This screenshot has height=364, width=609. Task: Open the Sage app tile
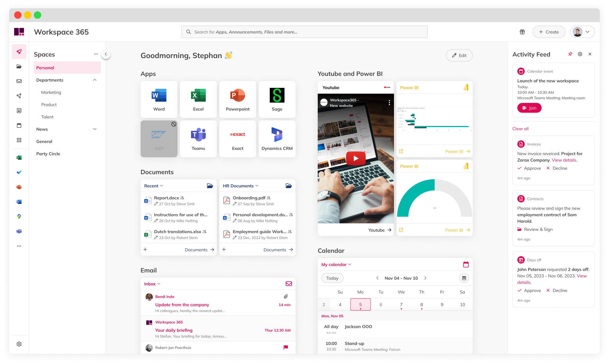[277, 99]
